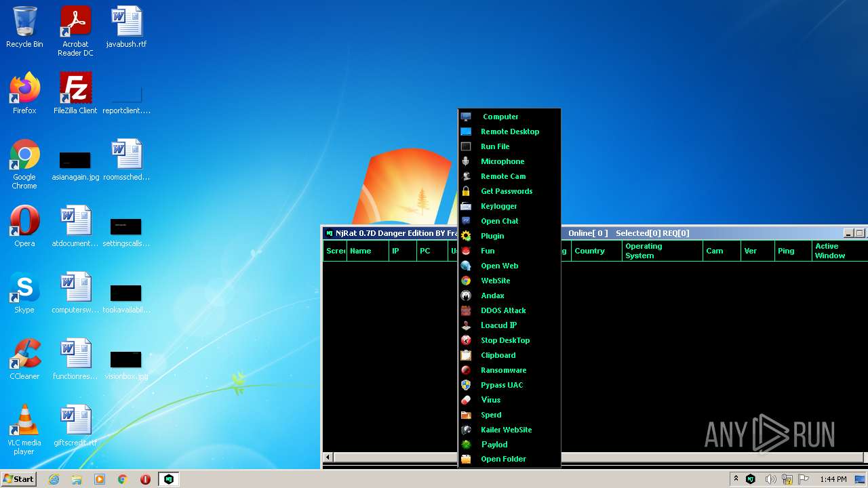Click the Open Folder icon
This screenshot has height=488, width=868.
click(x=466, y=459)
